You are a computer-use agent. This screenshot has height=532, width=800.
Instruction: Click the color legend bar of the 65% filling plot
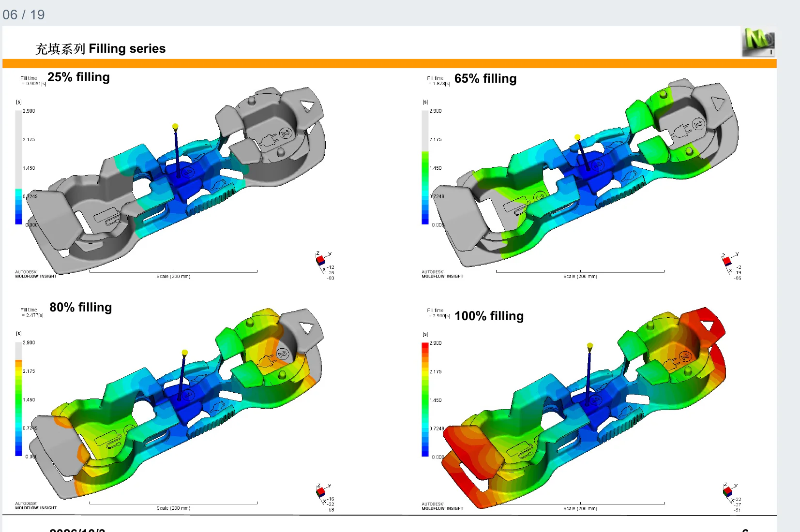(425, 167)
